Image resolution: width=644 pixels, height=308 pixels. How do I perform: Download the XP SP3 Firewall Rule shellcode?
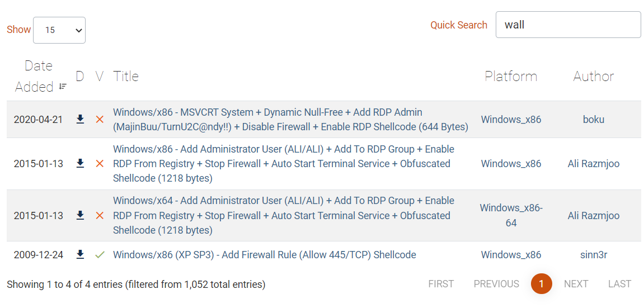point(80,254)
